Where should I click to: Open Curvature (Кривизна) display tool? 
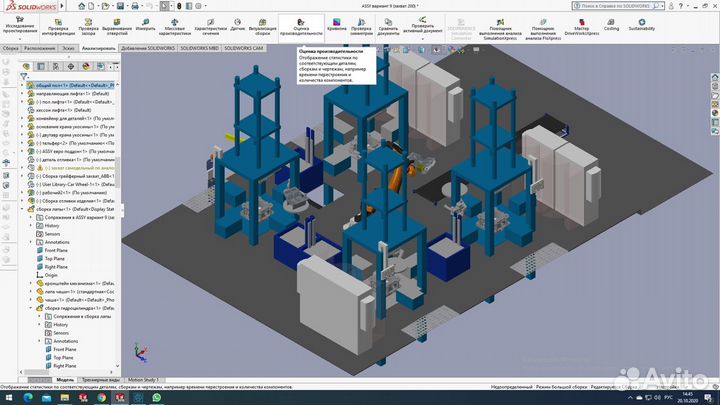click(x=337, y=25)
